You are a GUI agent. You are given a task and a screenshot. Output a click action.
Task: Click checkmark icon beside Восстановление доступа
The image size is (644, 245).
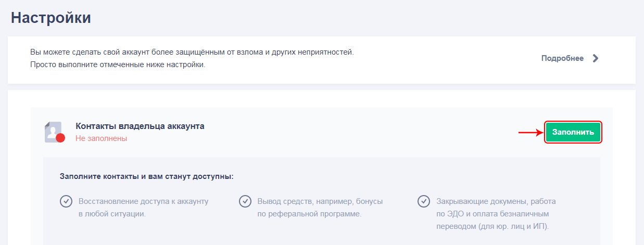(66, 201)
